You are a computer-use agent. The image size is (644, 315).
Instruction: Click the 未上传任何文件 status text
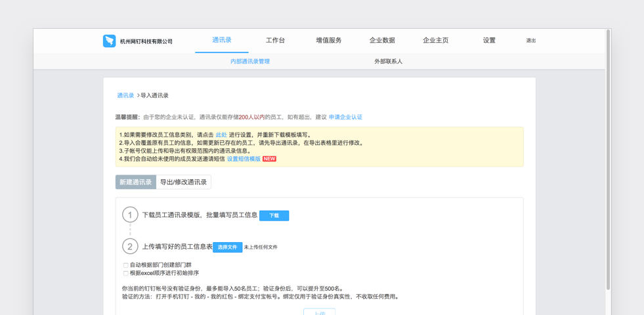pyautogui.click(x=261, y=247)
